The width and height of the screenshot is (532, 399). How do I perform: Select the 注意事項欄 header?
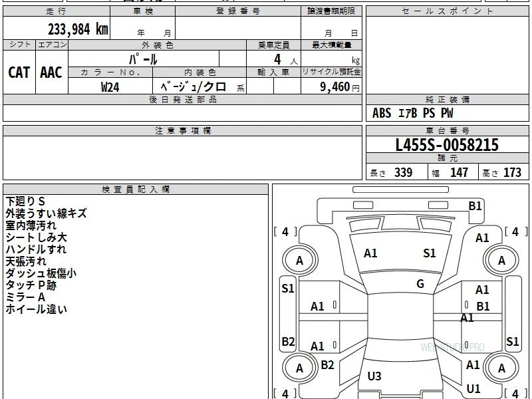click(182, 131)
